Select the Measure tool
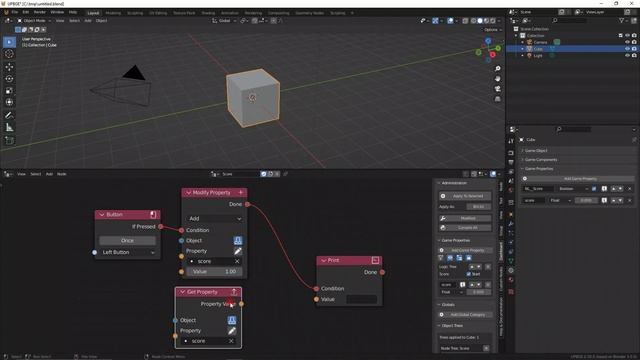 pyautogui.click(x=9, y=128)
